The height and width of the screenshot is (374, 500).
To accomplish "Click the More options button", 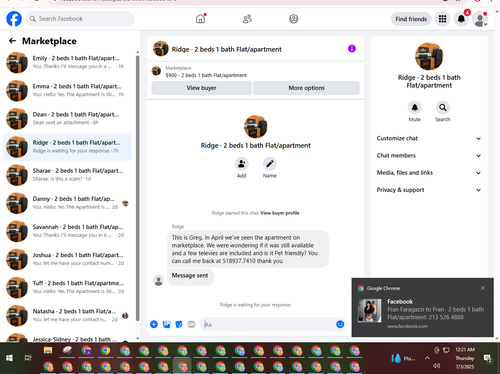I will click(306, 88).
